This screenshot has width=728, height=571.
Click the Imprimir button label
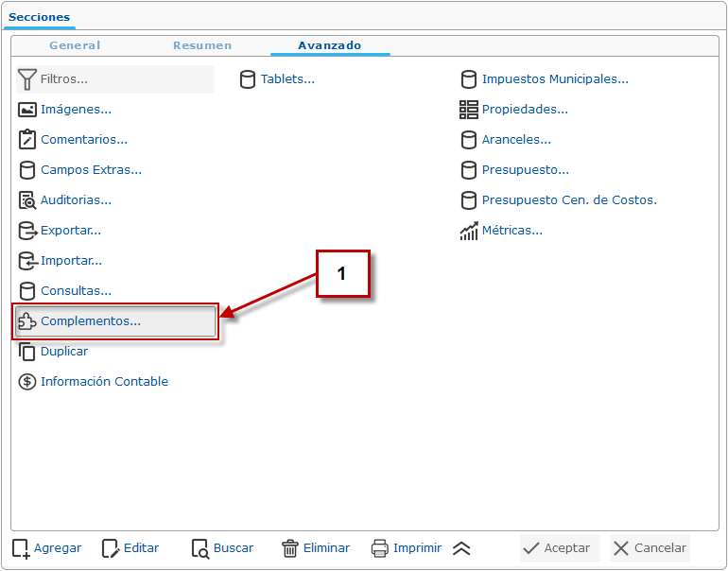point(417,548)
